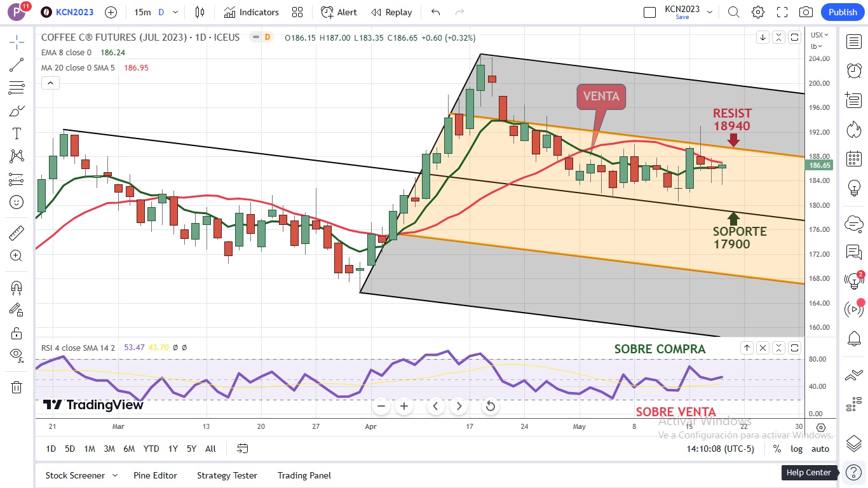Open the Stock Screener tab
The image size is (868, 488).
click(74, 475)
